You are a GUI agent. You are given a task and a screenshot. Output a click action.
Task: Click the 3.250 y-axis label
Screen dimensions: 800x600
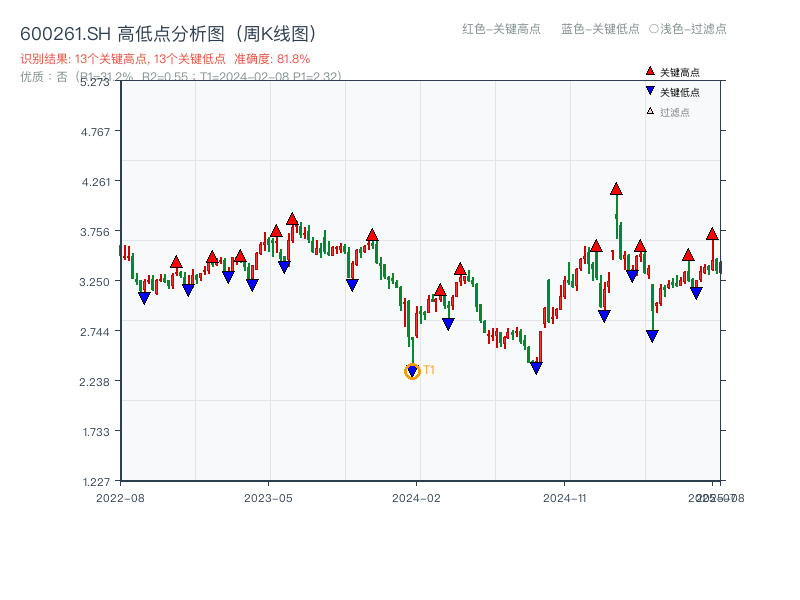[94, 282]
